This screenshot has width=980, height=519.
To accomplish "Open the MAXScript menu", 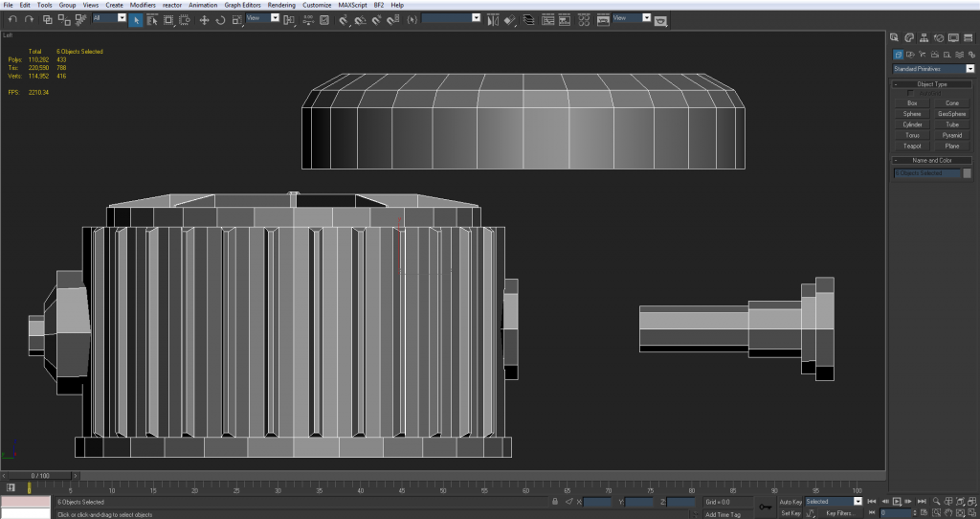I will [x=352, y=5].
